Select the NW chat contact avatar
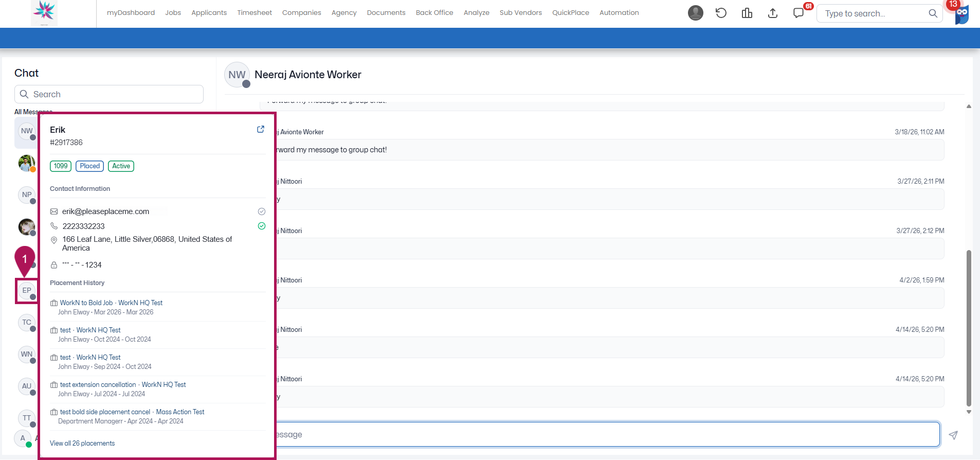 click(x=27, y=131)
